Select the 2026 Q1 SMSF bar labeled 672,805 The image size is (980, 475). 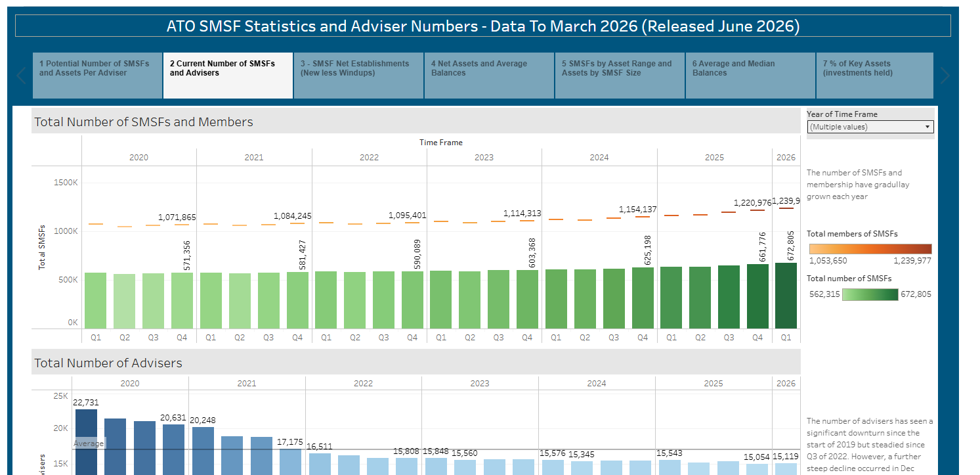tap(786, 296)
